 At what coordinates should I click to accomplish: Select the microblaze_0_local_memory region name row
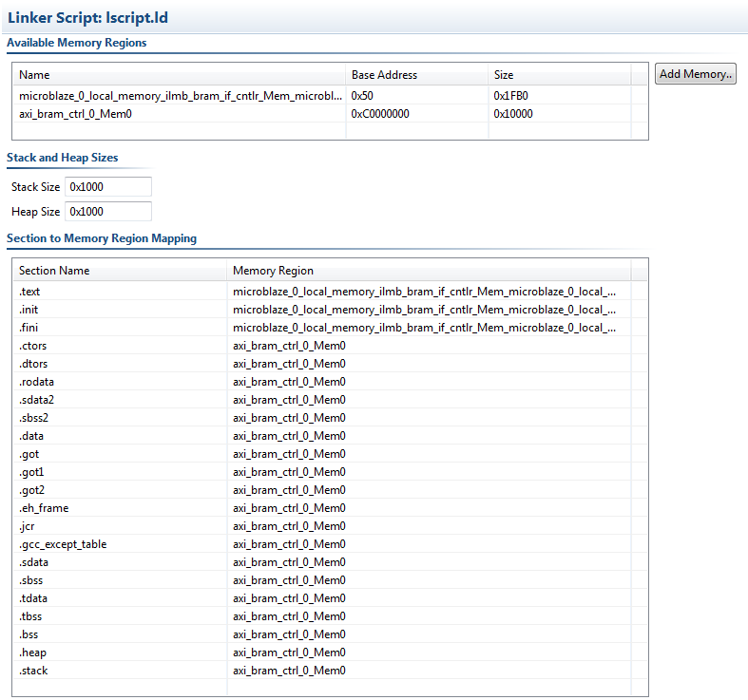pos(181,96)
